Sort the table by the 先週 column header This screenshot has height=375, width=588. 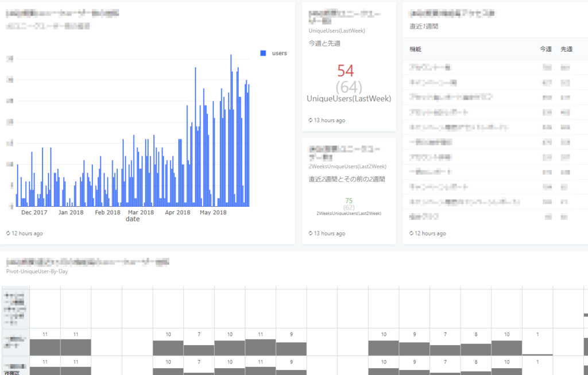point(566,49)
